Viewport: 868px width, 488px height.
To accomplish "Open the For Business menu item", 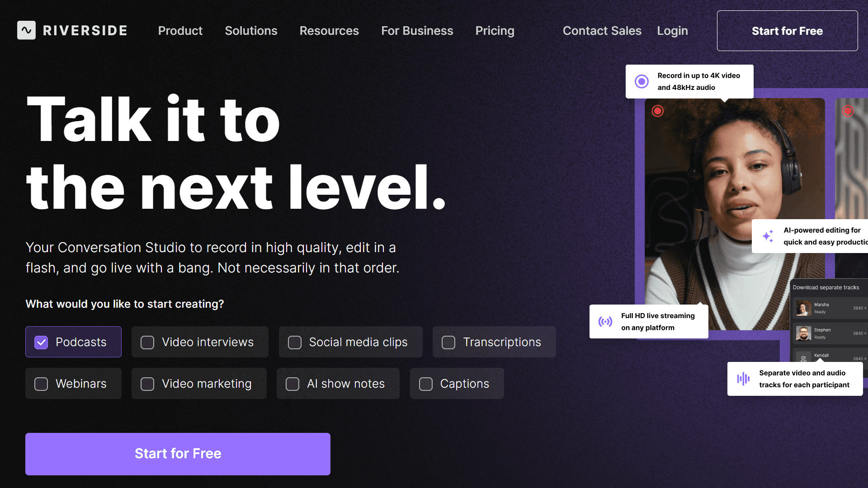I will click(417, 31).
